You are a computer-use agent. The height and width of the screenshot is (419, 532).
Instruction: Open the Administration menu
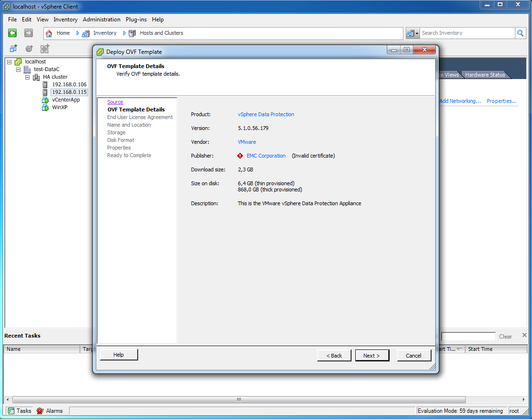pos(101,20)
